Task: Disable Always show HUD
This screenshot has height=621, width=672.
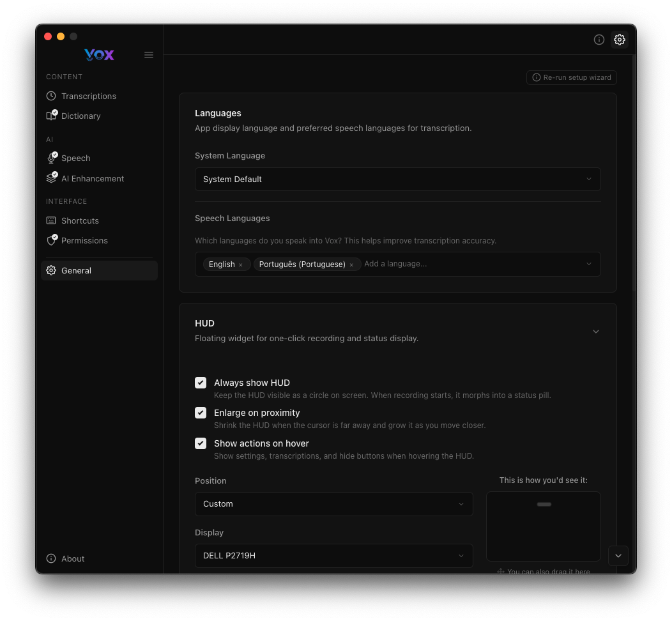Action: pos(201,383)
